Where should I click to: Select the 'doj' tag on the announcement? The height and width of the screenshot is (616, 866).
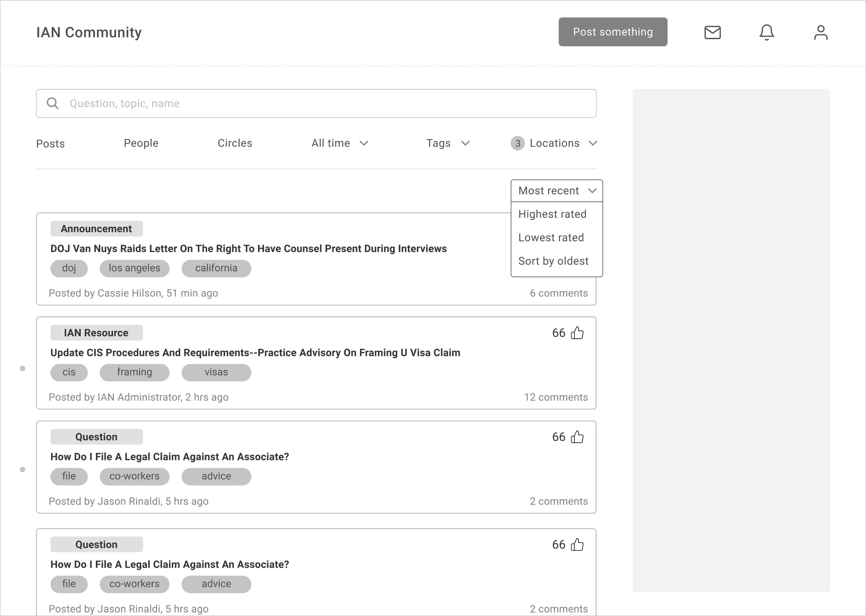(69, 268)
